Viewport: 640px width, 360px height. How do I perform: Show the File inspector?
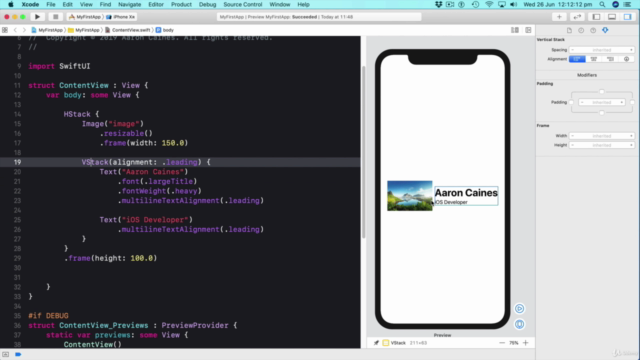coord(569,30)
